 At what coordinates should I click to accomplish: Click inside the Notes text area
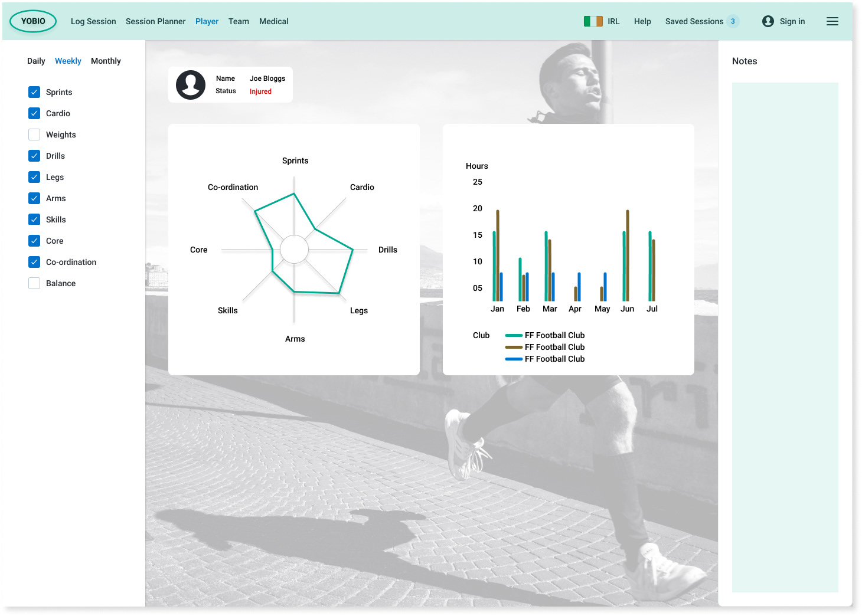[x=785, y=338]
